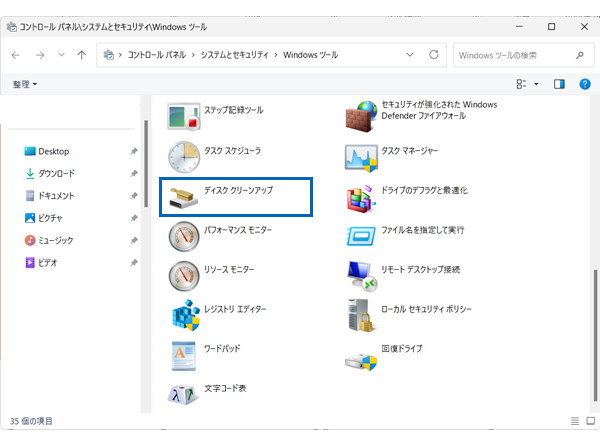Expand the address bar history dropdown
This screenshot has height=445, width=600.
(410, 55)
